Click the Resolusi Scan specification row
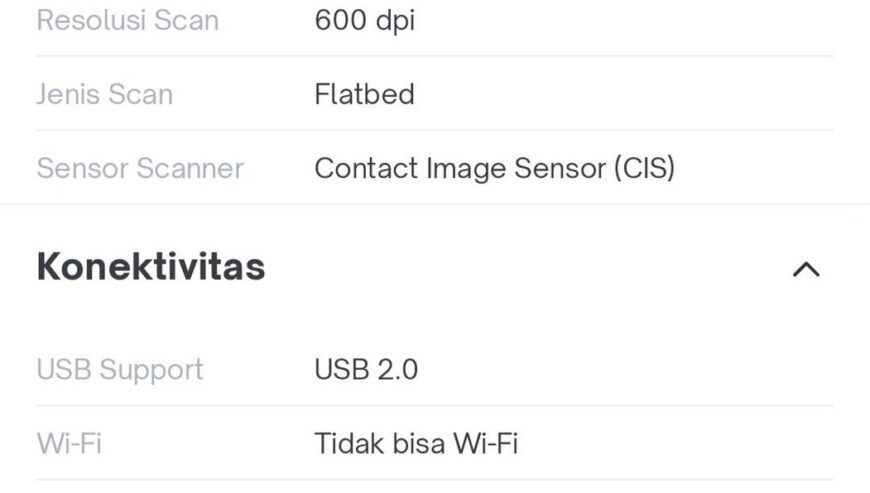This screenshot has height=493, width=870. pos(435,21)
